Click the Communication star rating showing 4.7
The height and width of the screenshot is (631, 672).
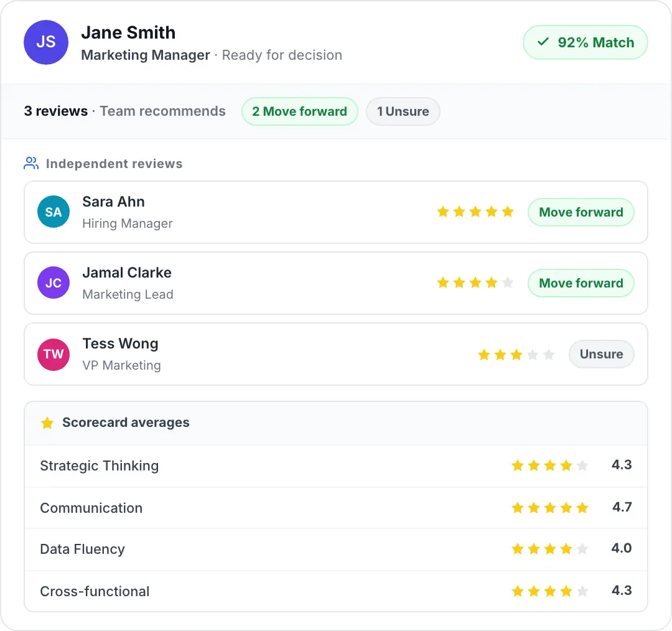tap(550, 507)
